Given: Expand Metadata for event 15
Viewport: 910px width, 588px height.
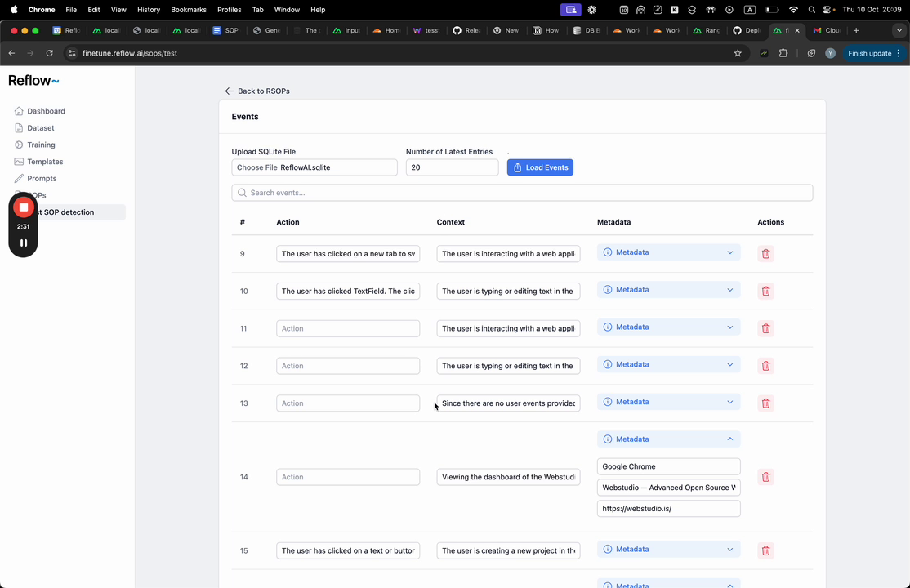Looking at the screenshot, I should click(668, 550).
